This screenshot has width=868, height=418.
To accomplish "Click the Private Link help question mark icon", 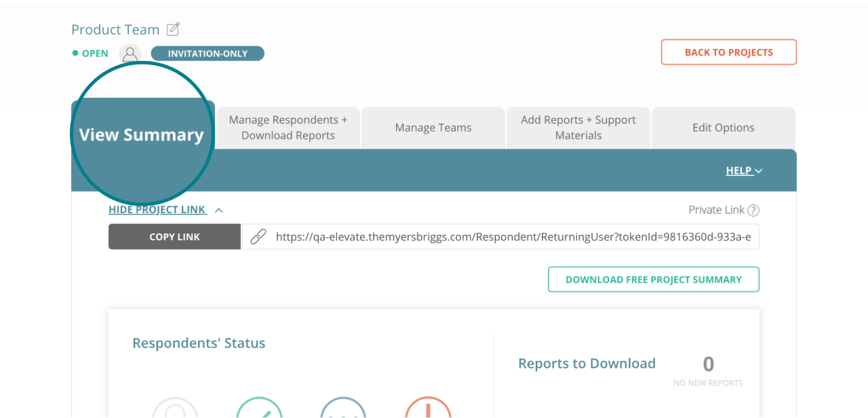I will click(x=753, y=210).
